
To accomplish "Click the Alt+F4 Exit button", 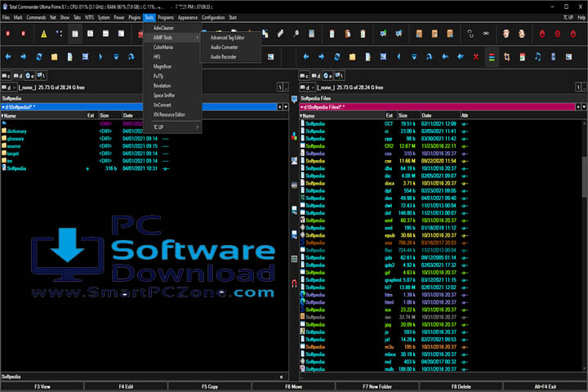I will (x=546, y=386).
